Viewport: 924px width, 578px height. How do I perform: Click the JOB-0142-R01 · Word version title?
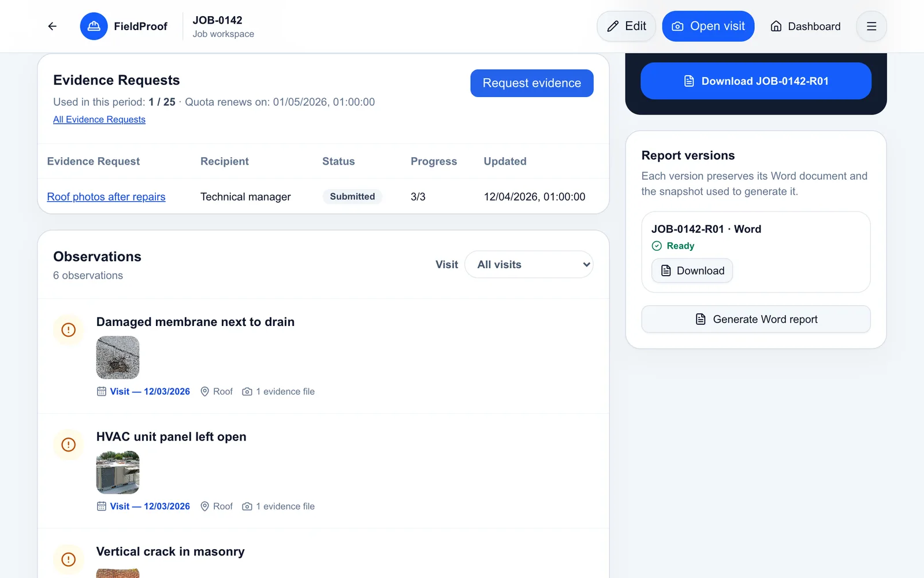pyautogui.click(x=706, y=229)
